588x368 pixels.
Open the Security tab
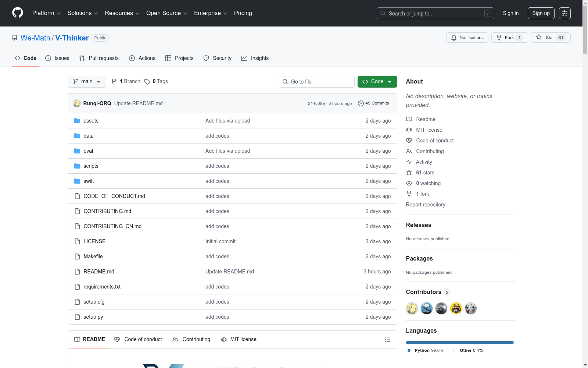coord(218,58)
